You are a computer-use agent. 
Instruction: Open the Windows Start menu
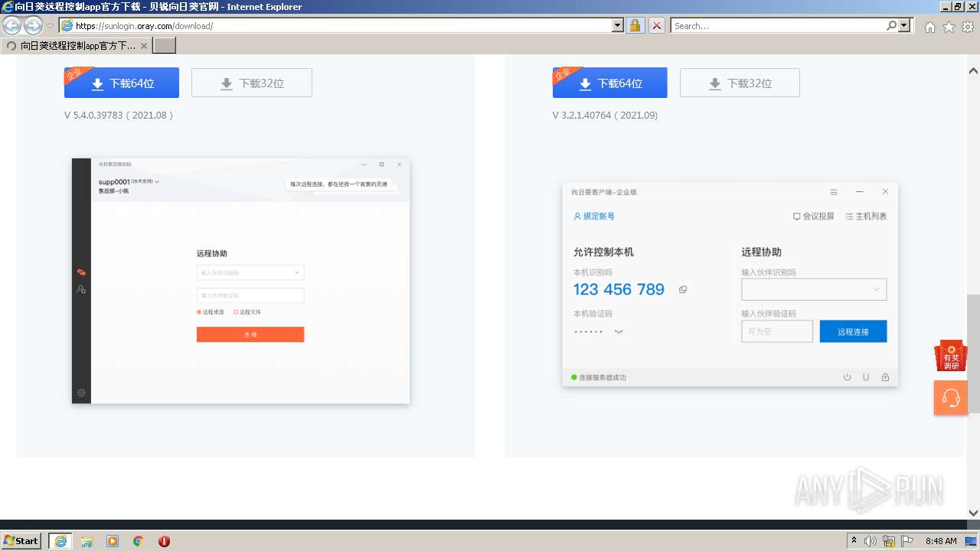(x=21, y=540)
